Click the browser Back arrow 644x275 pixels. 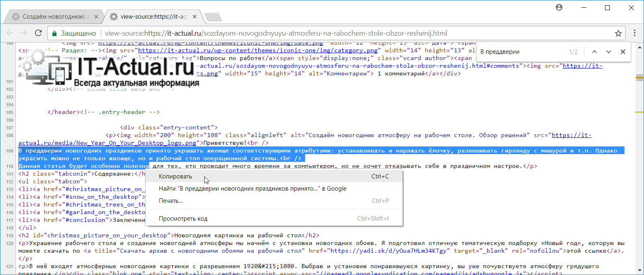pyautogui.click(x=10, y=33)
